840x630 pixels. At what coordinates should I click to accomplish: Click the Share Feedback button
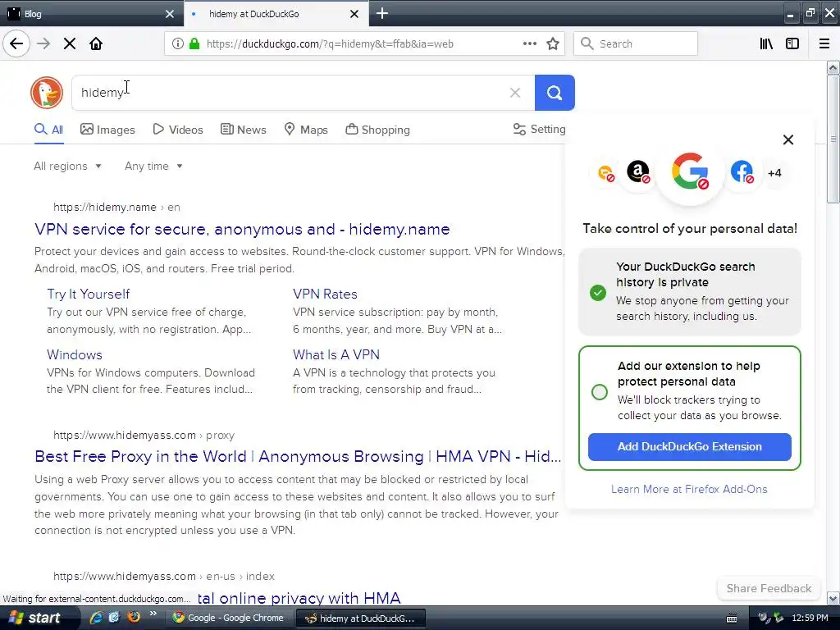[x=769, y=588]
